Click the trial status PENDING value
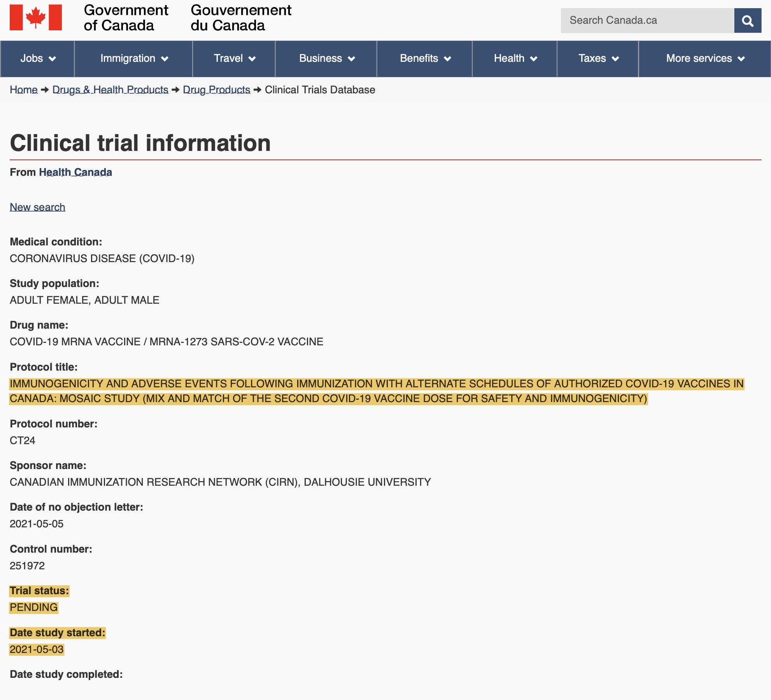 [34, 607]
